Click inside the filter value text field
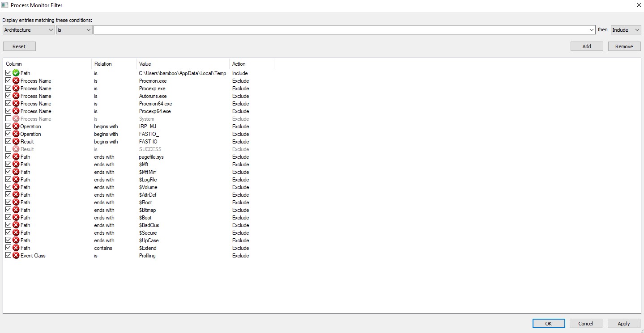 (341, 30)
